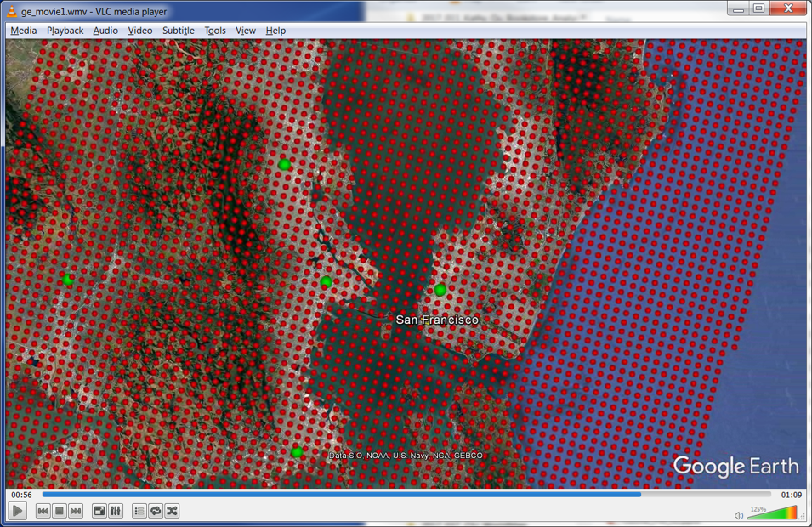Open the Media menu

(24, 31)
